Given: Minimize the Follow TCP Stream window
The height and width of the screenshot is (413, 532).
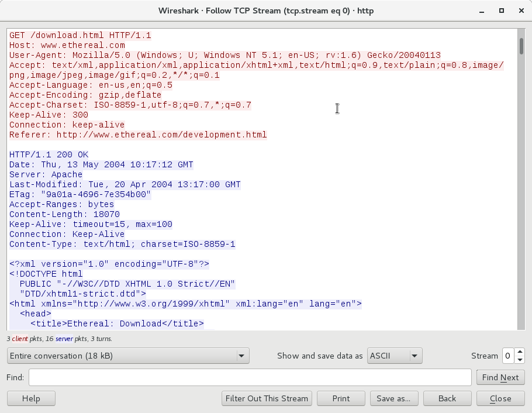Looking at the screenshot, I should (482, 11).
